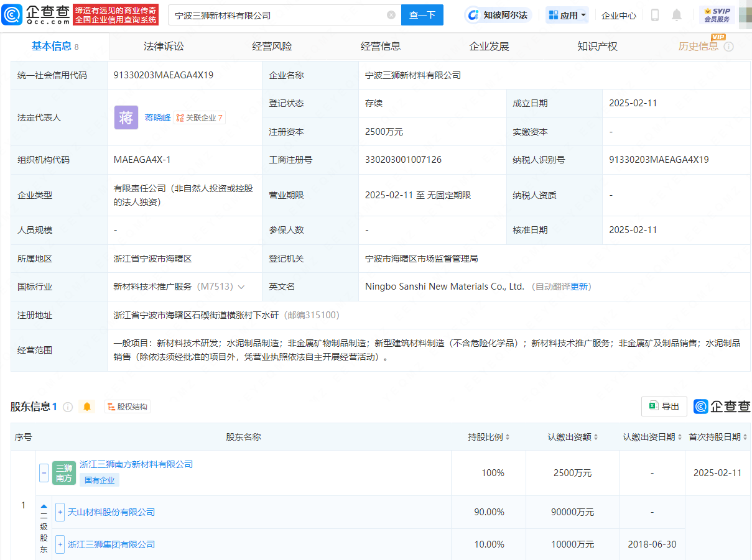Switch to 知识产权 tab

597,46
